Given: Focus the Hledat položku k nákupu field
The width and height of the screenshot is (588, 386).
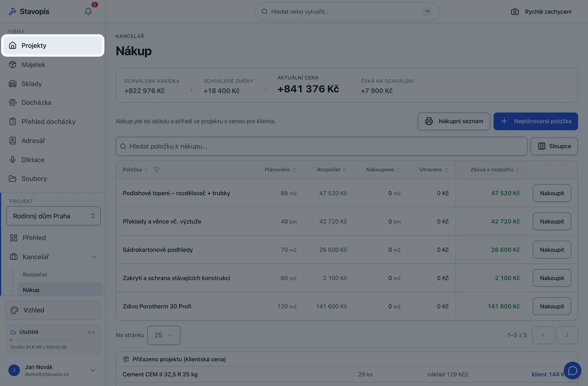Looking at the screenshot, I should click(x=321, y=146).
